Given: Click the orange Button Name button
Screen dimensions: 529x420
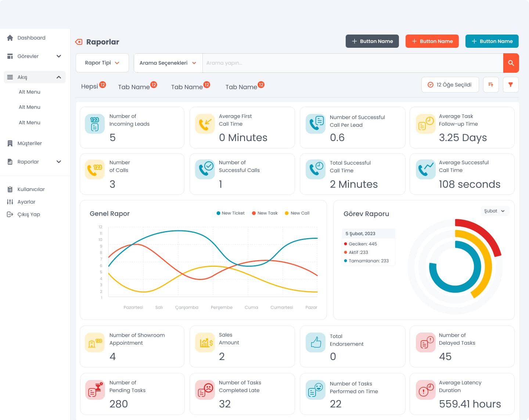Looking at the screenshot, I should (x=432, y=41).
